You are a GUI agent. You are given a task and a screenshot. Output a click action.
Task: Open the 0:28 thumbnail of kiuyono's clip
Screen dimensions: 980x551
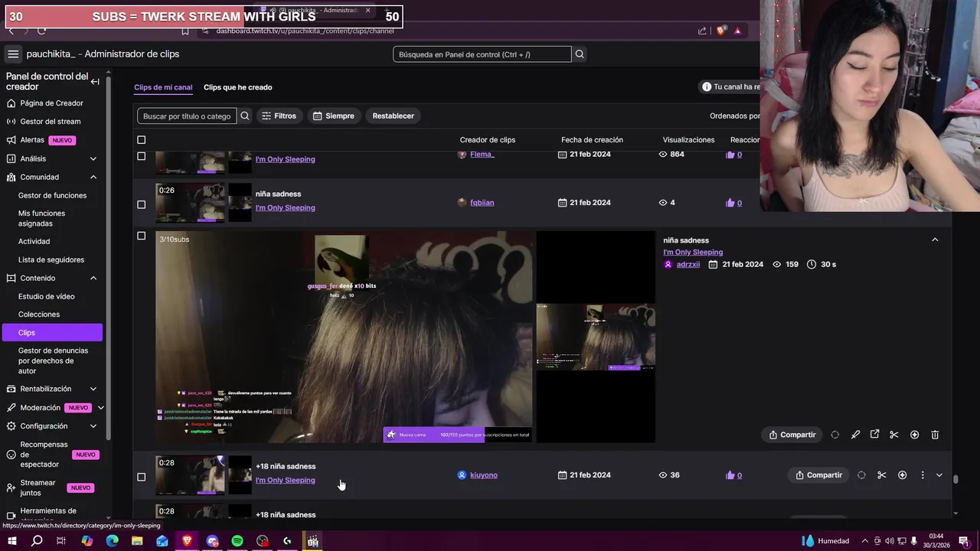coord(191,475)
